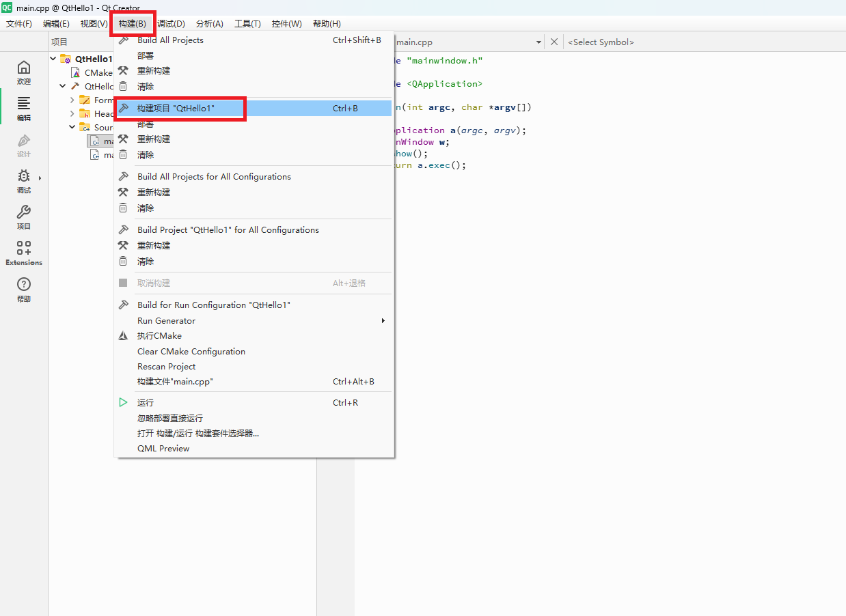Click the a.exec(); code text
This screenshot has height=616, width=846.
[x=442, y=165]
